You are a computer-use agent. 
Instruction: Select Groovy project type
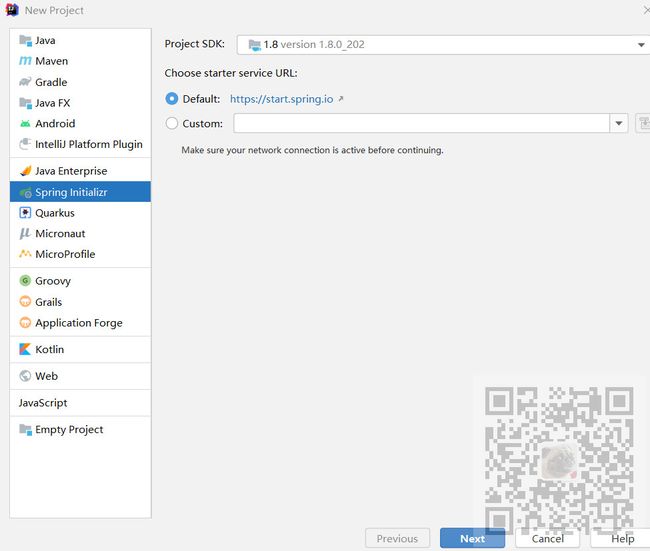(x=80, y=281)
